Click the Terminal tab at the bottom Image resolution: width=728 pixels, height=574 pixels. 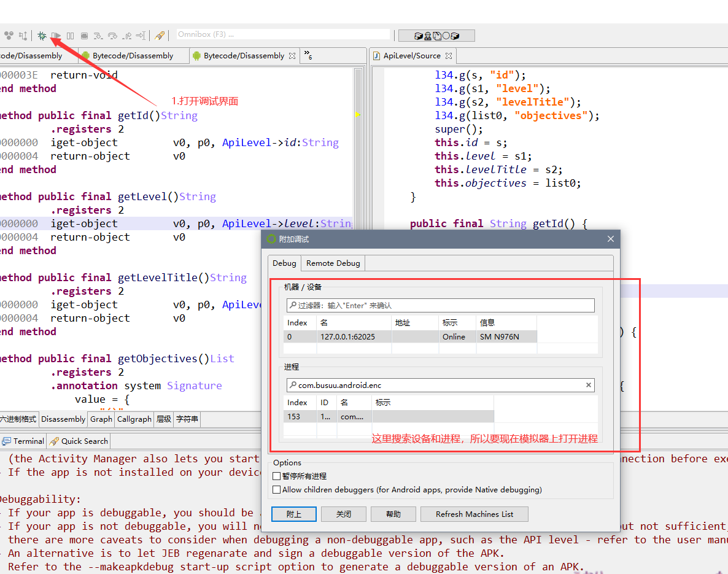[x=23, y=441]
